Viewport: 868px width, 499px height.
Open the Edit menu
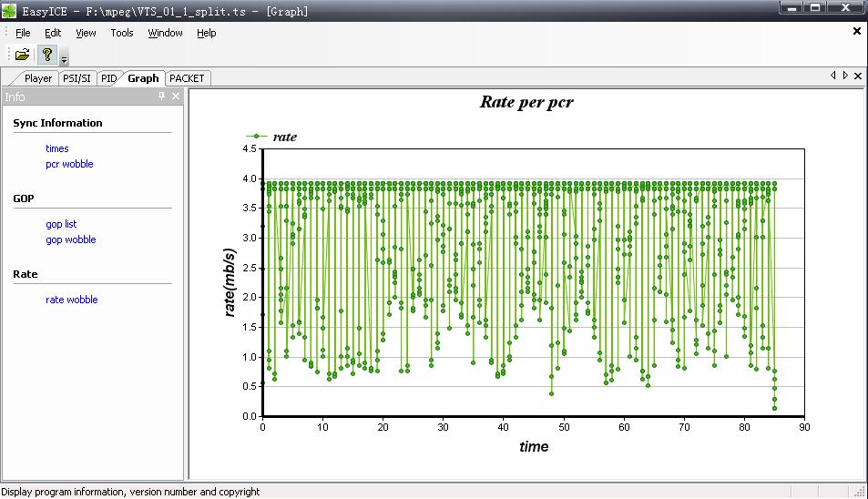53,33
